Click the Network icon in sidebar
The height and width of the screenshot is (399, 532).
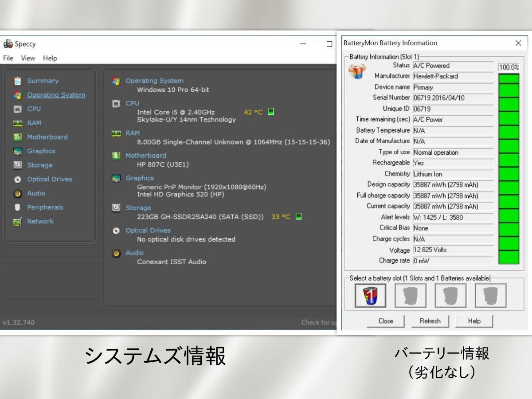(x=18, y=221)
